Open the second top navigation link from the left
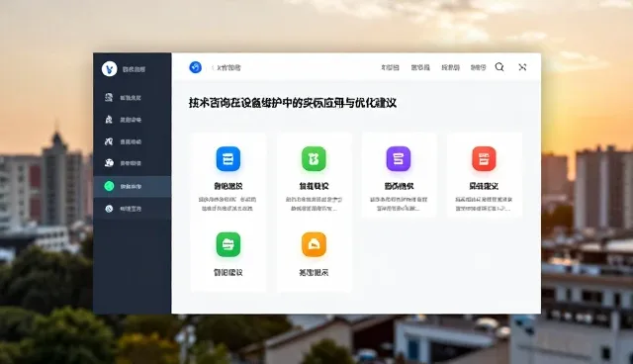Screen dimensions: 633x364 pyautogui.click(x=420, y=67)
